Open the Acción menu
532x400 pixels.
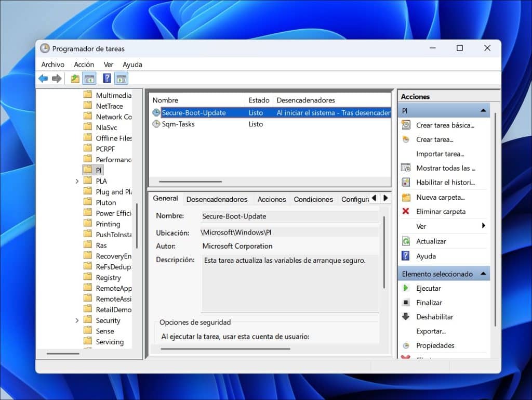pyautogui.click(x=84, y=64)
